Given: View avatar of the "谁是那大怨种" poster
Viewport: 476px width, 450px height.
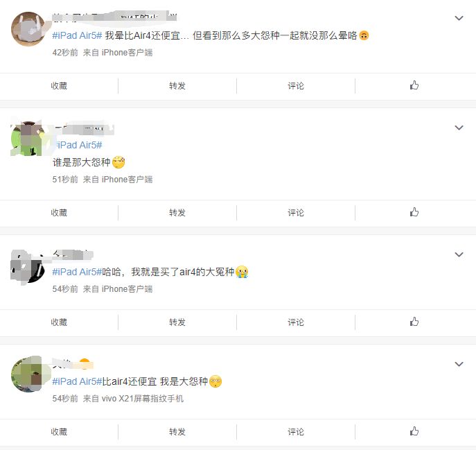Looking at the screenshot, I should pos(28,139).
